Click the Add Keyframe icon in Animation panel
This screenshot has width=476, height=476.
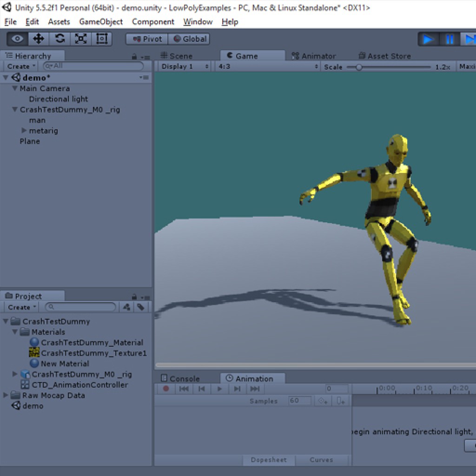pos(322,400)
